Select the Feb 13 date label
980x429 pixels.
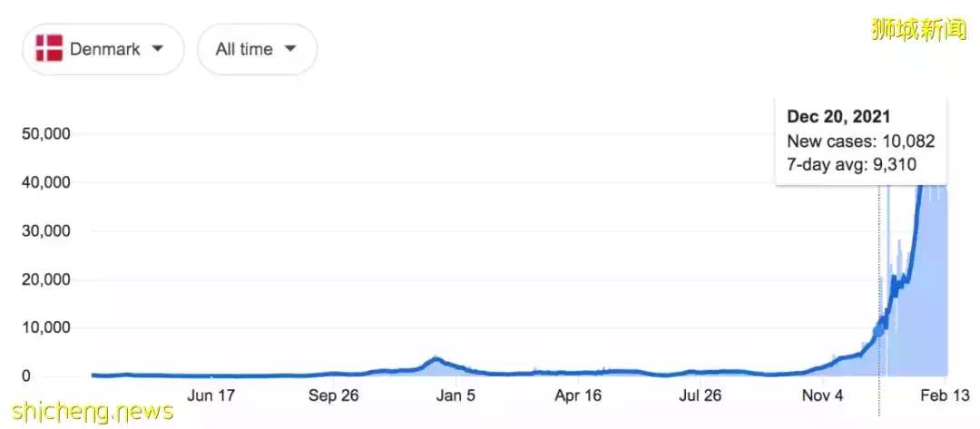click(946, 395)
